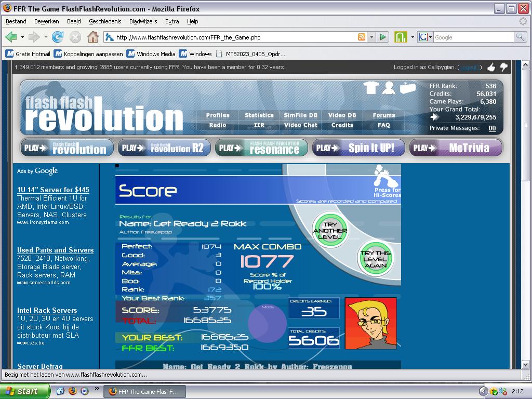This screenshot has width=532, height=399.
Task: Play Resonance game button
Action: [261, 148]
